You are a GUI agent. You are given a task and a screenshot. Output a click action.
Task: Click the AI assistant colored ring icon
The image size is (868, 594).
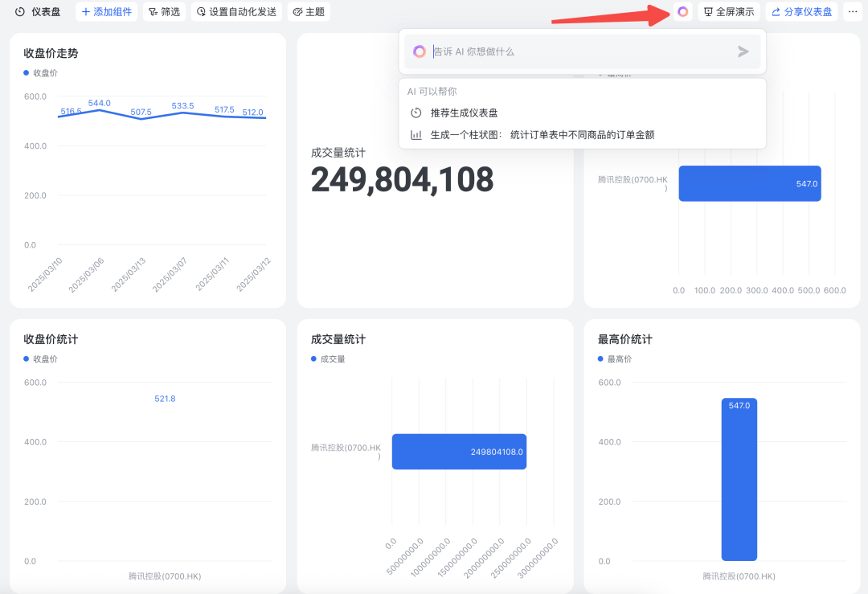[x=682, y=12]
